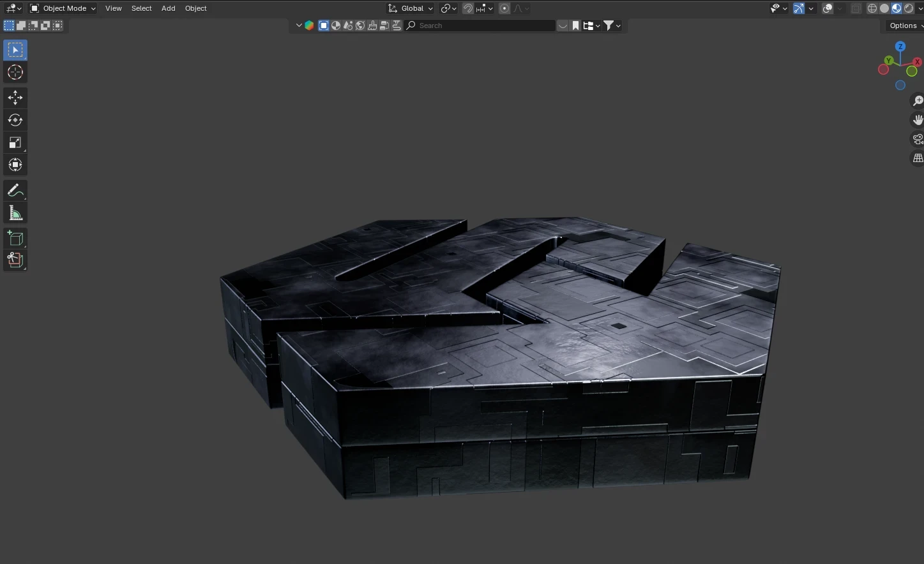Open the snapping options dropdown

(x=485, y=8)
